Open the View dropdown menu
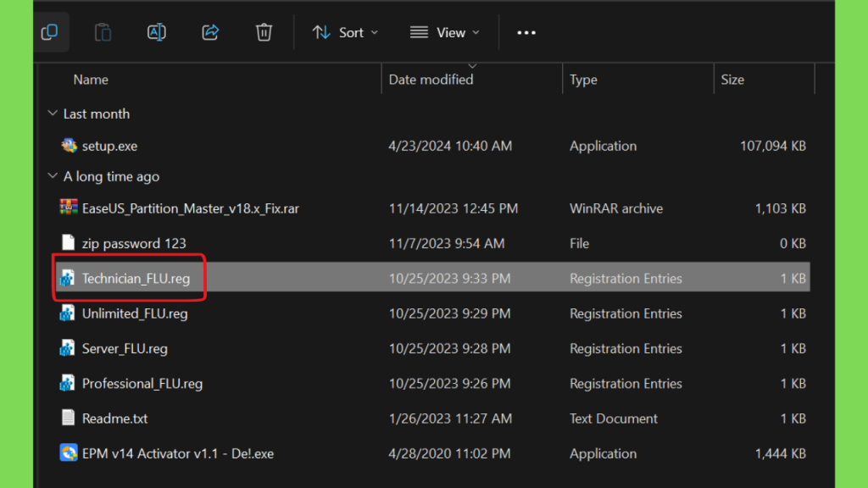This screenshot has height=488, width=868. 445,33
